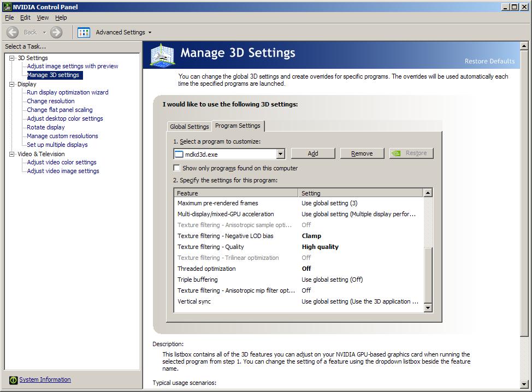Toggle Show only programs found checkbox

coord(176,168)
